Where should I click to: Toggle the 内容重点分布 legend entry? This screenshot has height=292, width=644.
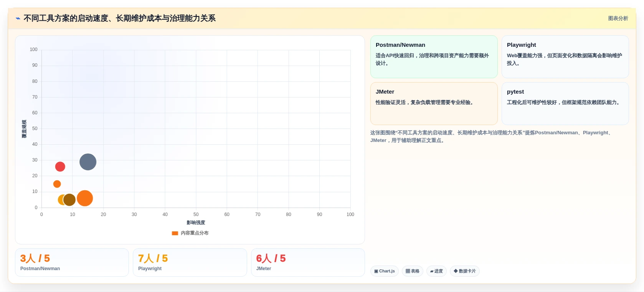[190, 233]
